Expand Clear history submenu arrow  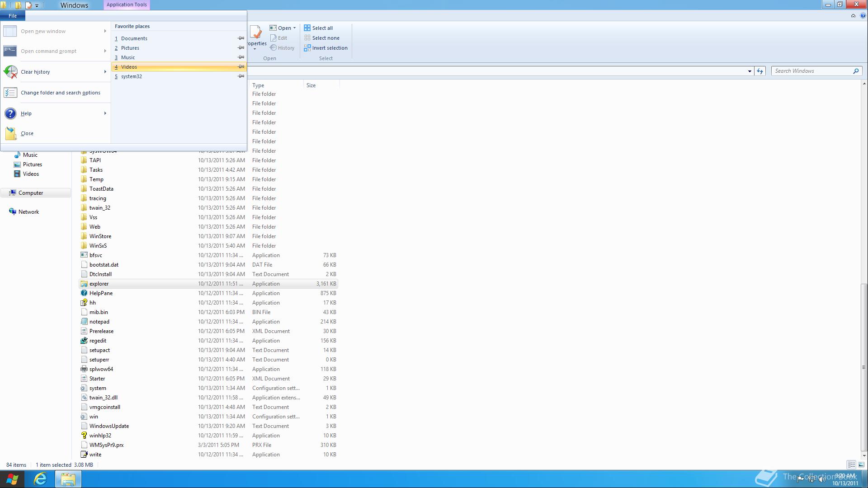click(x=105, y=72)
